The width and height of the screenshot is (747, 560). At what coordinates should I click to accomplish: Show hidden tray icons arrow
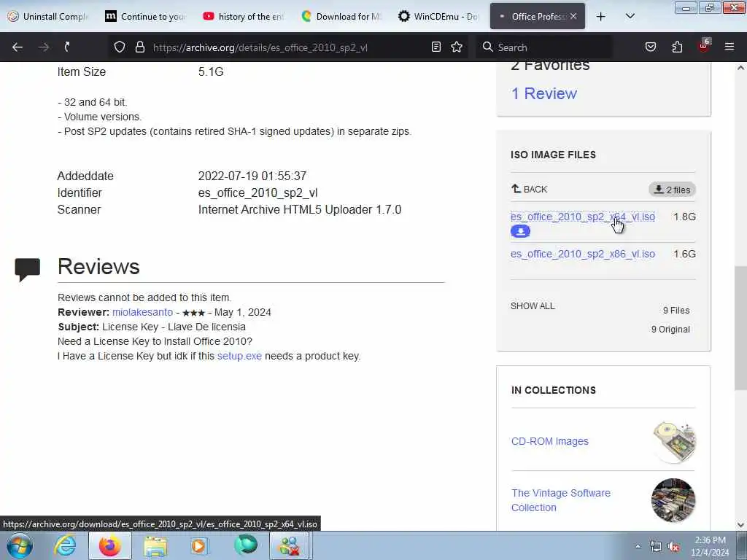click(638, 546)
